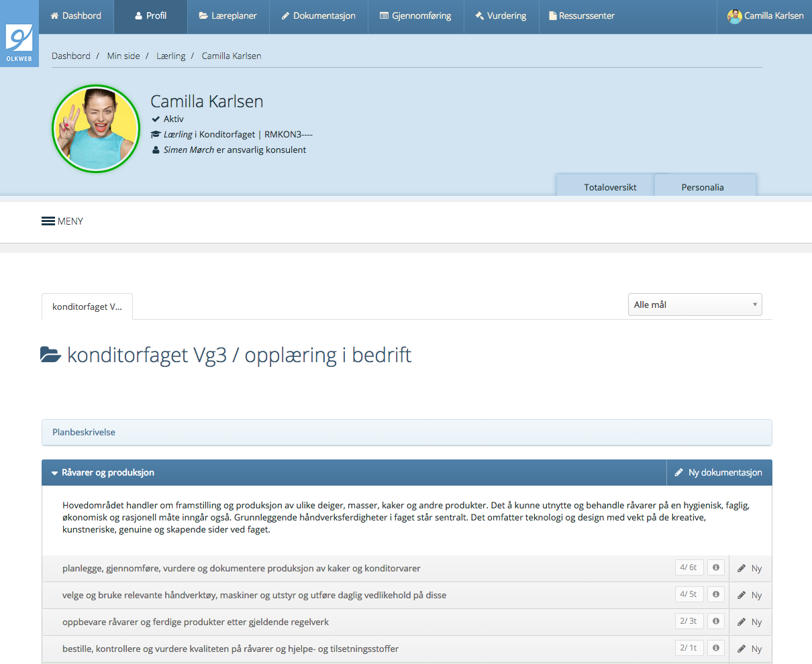Select the 'konditorfaget V...' tab

[x=87, y=307]
